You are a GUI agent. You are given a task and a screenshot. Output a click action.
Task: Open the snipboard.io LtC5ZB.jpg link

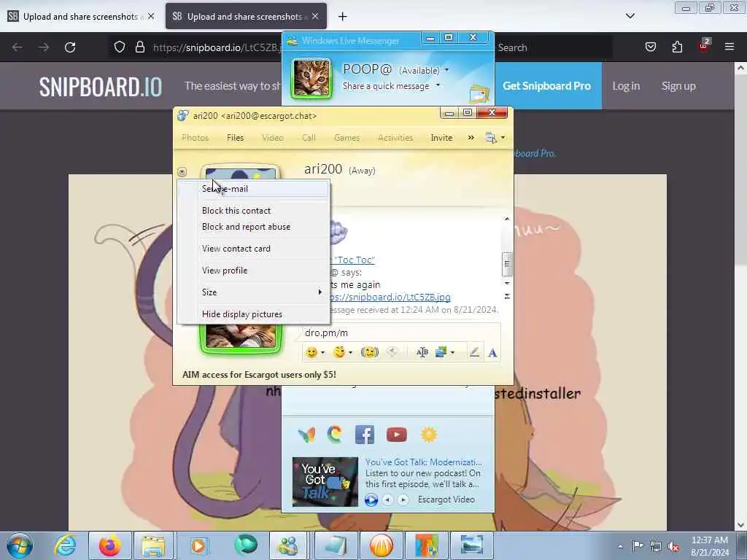coord(390,297)
